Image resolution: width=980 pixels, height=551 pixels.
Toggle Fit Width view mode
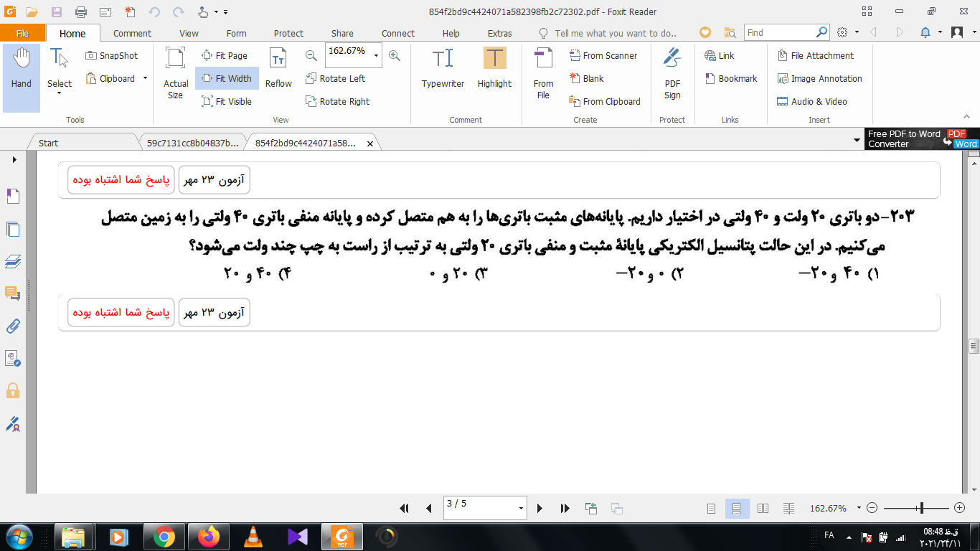tap(227, 79)
